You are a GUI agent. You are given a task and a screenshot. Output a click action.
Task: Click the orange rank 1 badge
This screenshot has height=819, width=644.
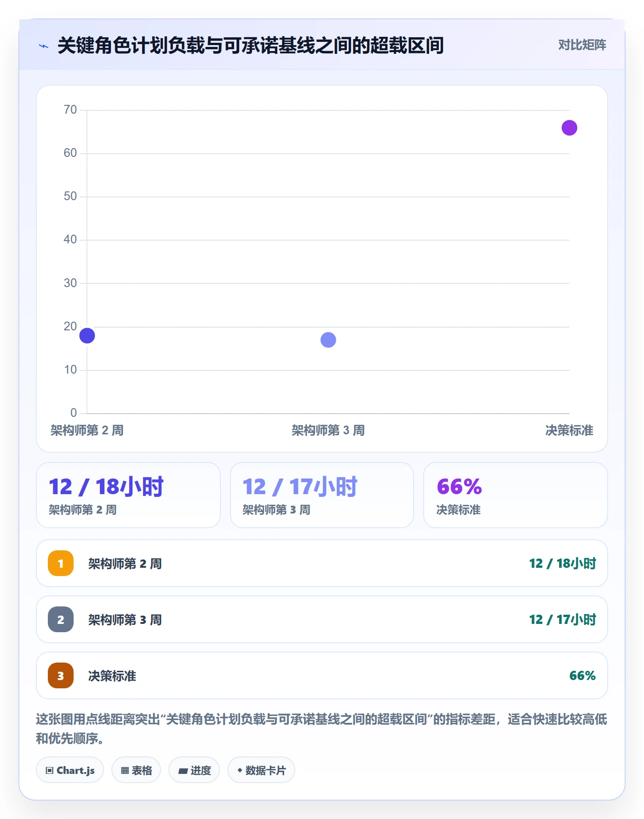61,563
